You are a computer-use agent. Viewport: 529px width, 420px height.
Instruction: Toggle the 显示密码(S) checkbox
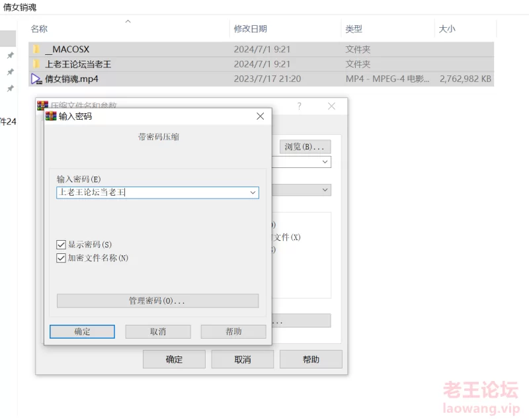click(x=61, y=245)
